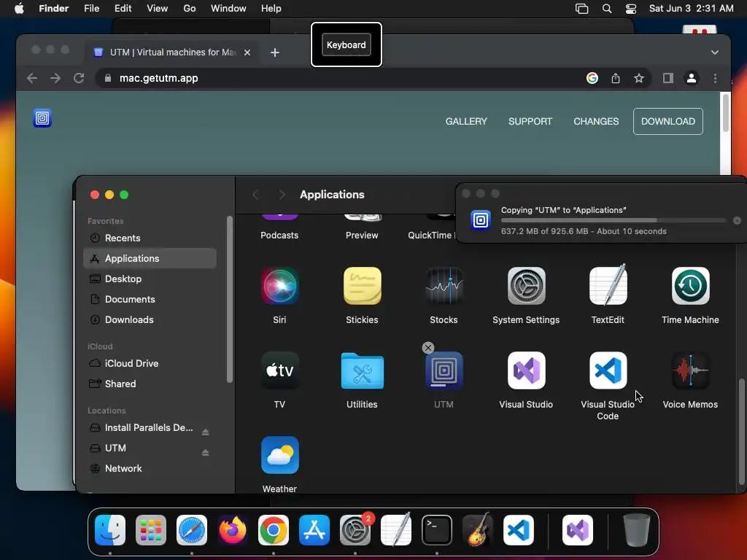
Task: Open Chrome three-dot menu
Action: (715, 78)
